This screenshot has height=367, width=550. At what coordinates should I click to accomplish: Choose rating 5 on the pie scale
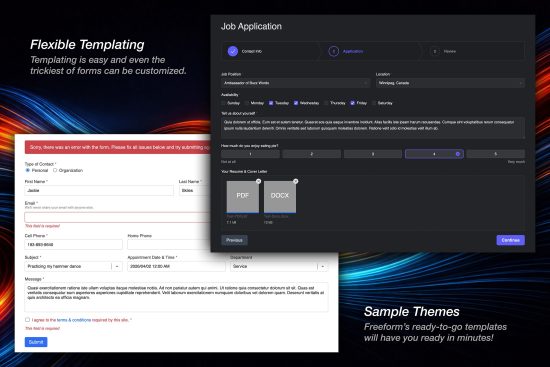coord(496,154)
